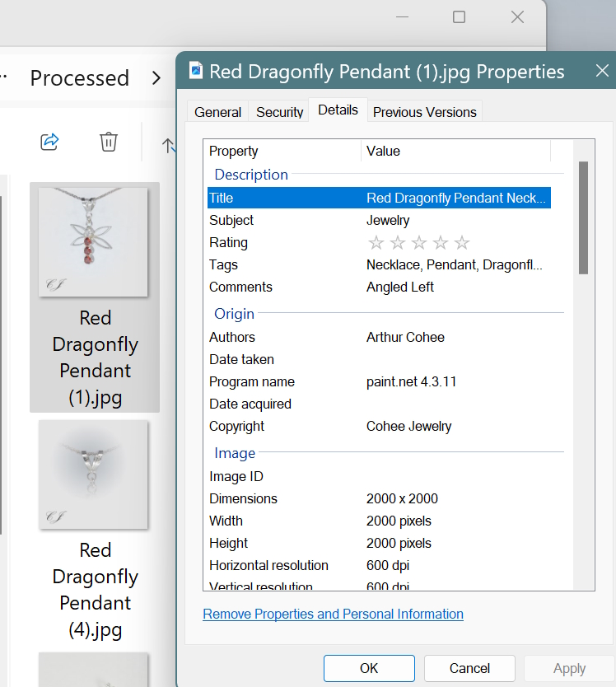Select Red Dragonfly Pendant (4).jpg thumbnail
This screenshot has width=616, height=687.
93,474
